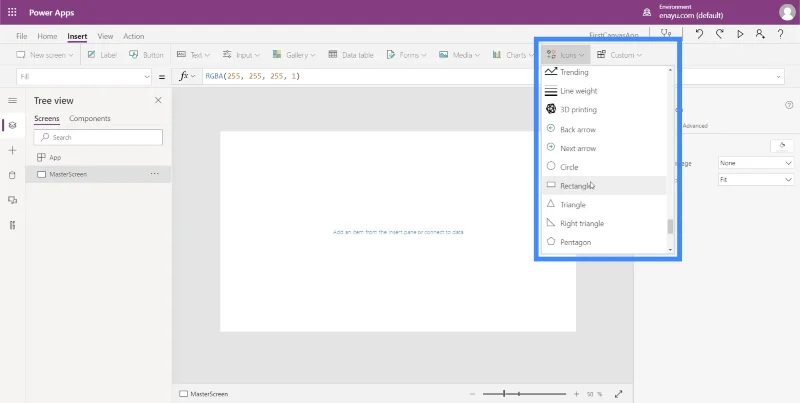This screenshot has width=800, height=403.
Task: Click the user account avatar
Action: point(787,12)
